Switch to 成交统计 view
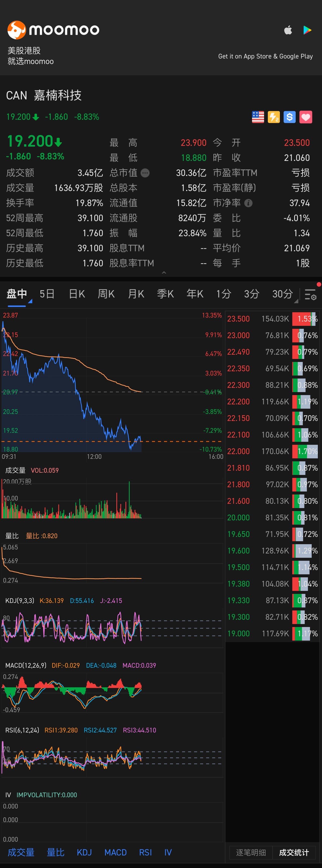The width and height of the screenshot is (322, 868). point(294,852)
